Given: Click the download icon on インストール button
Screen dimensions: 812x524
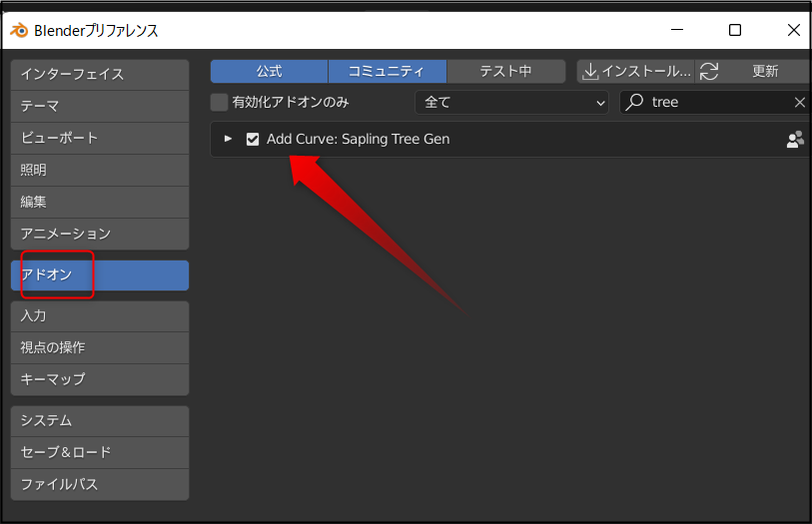Looking at the screenshot, I should 590,72.
